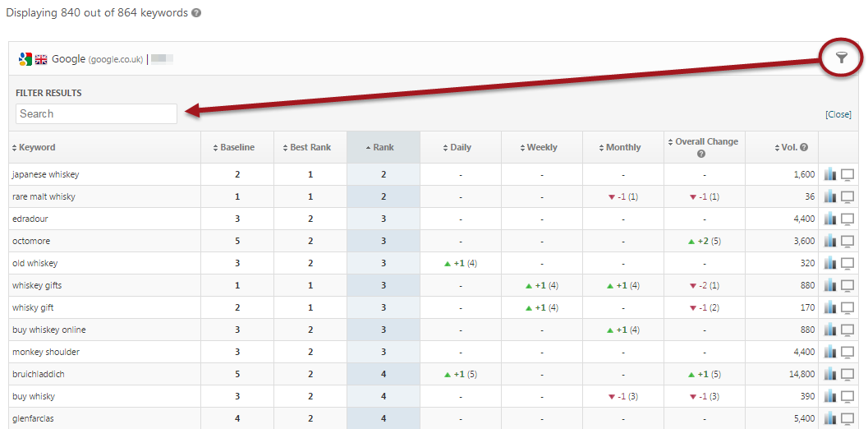Open monitor icon for monkey shoulder row
The width and height of the screenshot is (868, 429).
847,352
